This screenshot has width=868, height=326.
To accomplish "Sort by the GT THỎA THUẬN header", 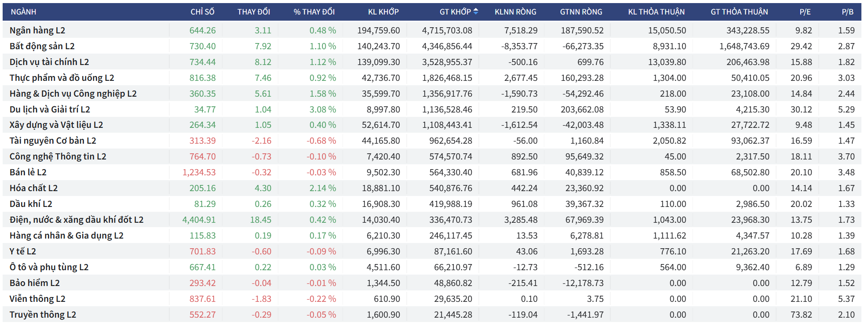I will tap(739, 12).
